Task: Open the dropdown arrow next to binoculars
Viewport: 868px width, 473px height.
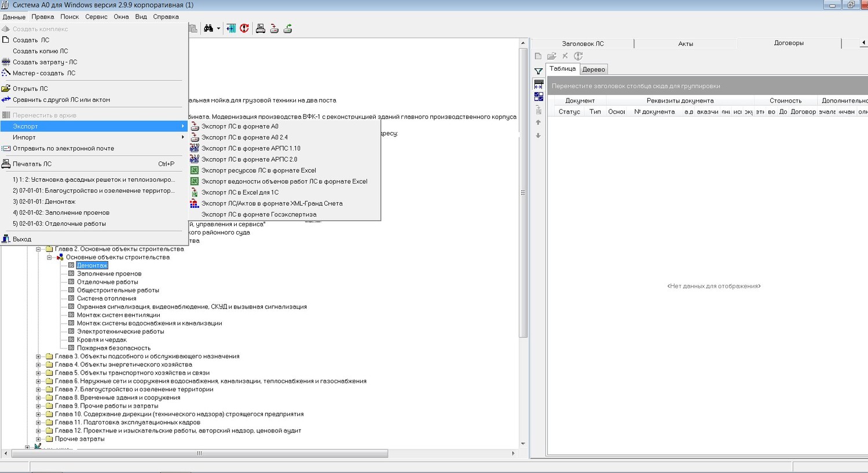Action: point(218,28)
